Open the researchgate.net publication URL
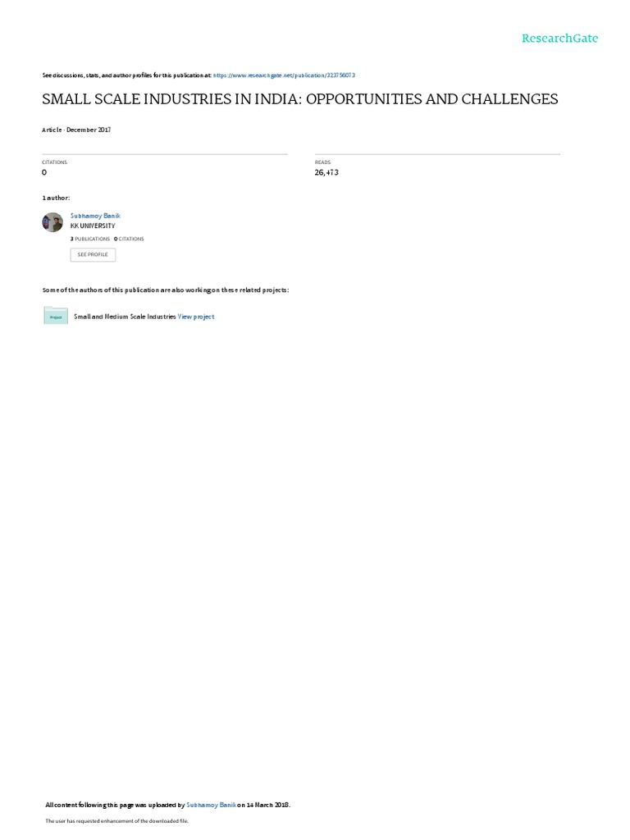The image size is (630, 840). 284,75
